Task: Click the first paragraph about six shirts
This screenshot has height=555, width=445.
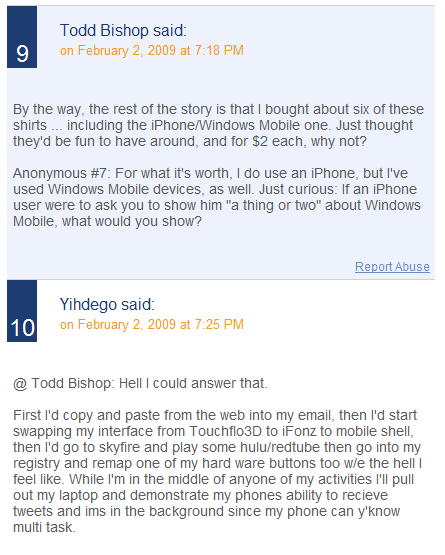Action: pos(218,125)
